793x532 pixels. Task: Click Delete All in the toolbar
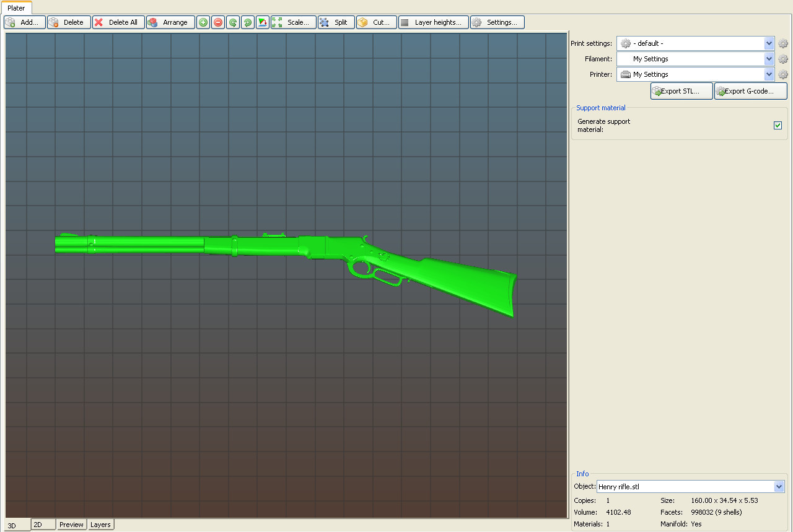click(x=118, y=22)
